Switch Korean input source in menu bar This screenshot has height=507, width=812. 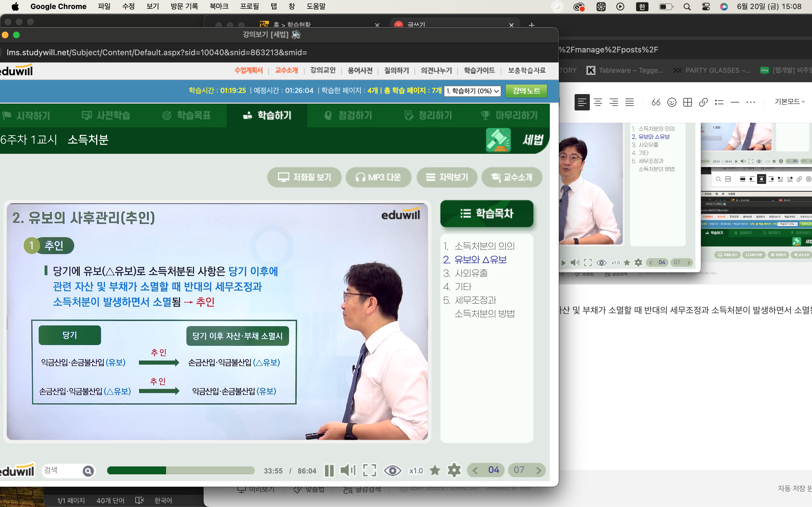click(x=642, y=6)
